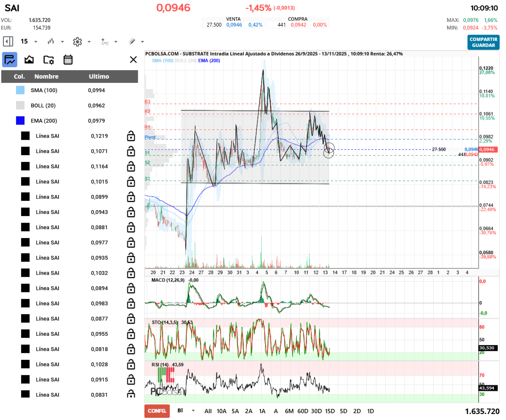506x420 pixels.
Task: Collapse the left side panel icon
Action: [8, 41]
